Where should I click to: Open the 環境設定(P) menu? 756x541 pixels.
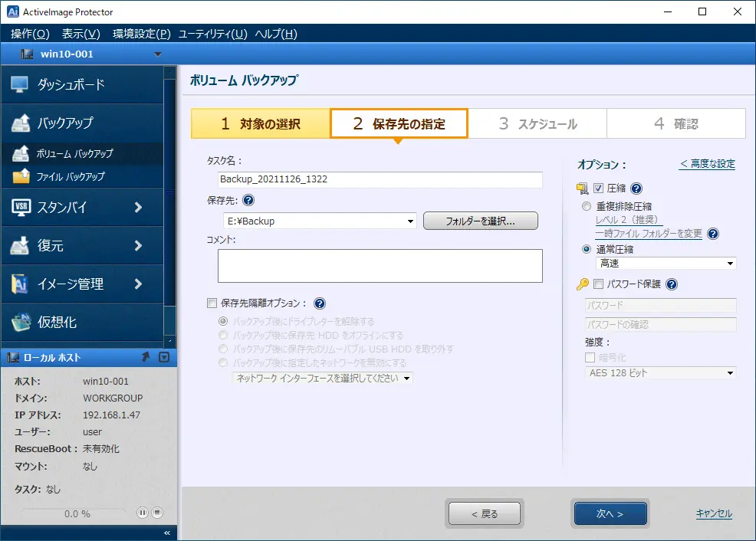pyautogui.click(x=142, y=34)
